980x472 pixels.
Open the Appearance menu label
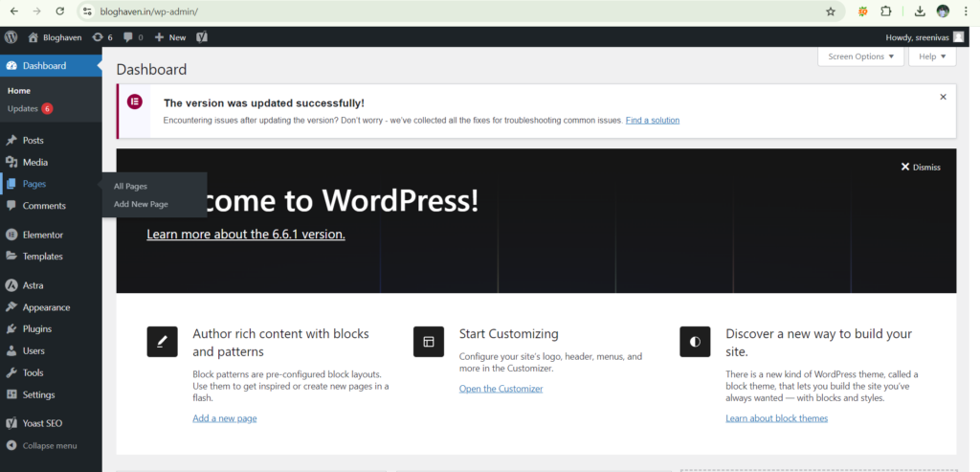[x=46, y=307]
